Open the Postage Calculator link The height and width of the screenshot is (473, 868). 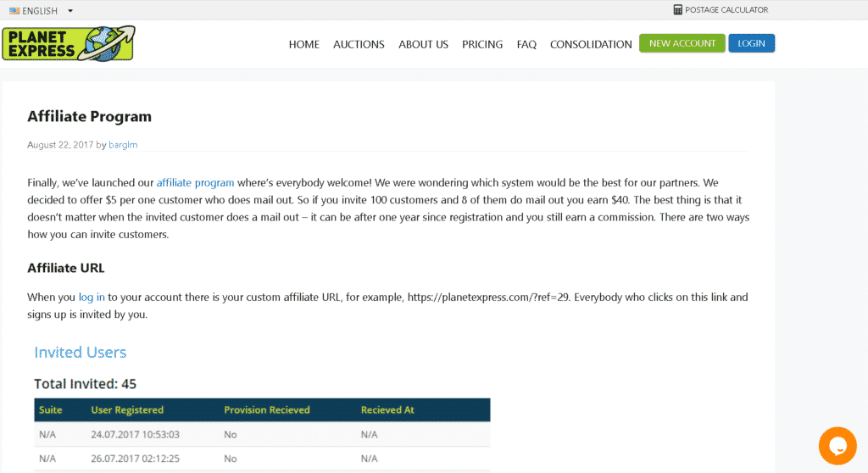tap(726, 10)
